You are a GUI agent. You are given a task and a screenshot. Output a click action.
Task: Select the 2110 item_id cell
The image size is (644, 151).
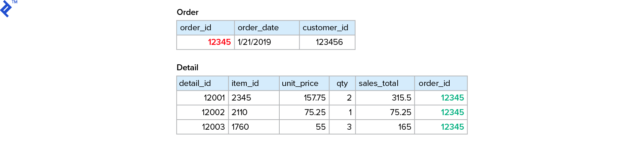pos(240,113)
